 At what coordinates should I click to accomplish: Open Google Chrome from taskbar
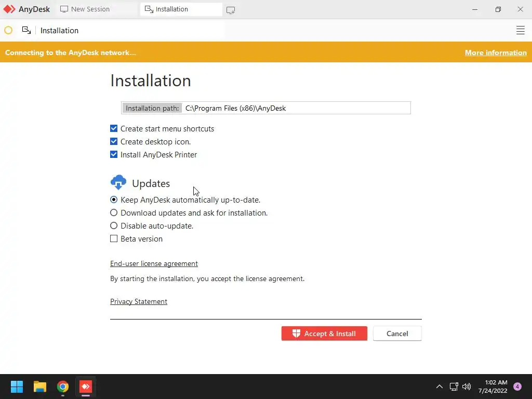63,387
